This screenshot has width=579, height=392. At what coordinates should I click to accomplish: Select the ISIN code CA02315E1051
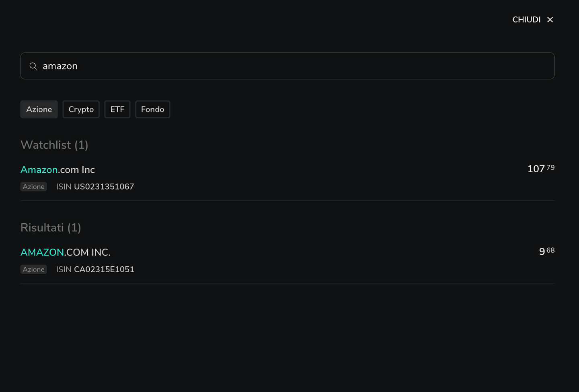click(104, 269)
